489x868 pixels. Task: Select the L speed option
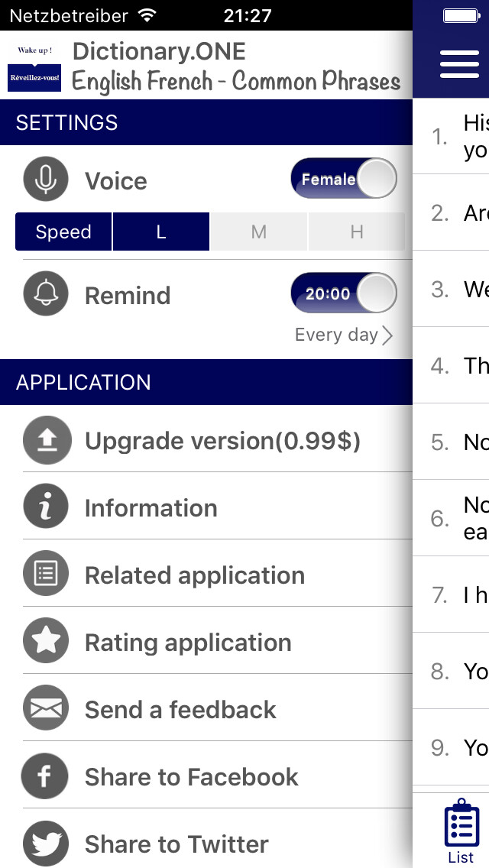tap(161, 232)
